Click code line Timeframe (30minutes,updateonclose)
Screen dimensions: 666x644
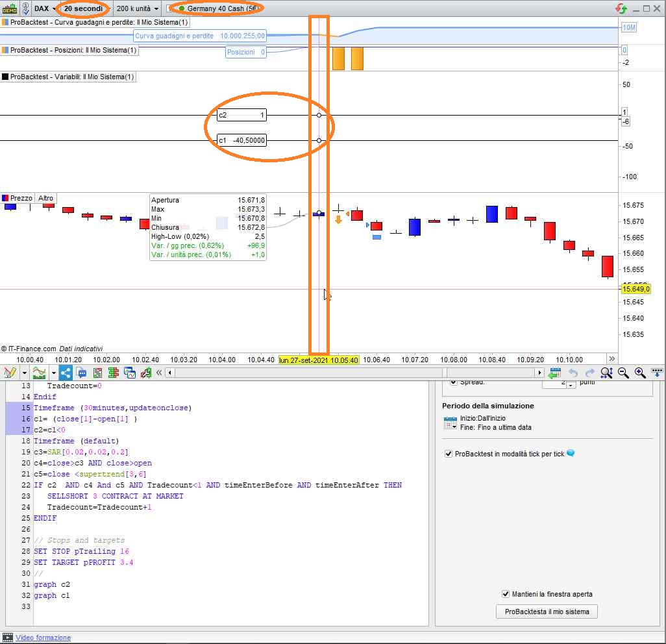pyautogui.click(x=112, y=408)
